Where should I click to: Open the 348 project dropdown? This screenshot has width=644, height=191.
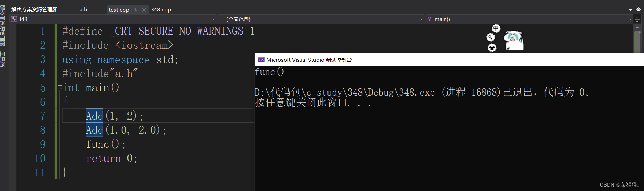point(113,19)
